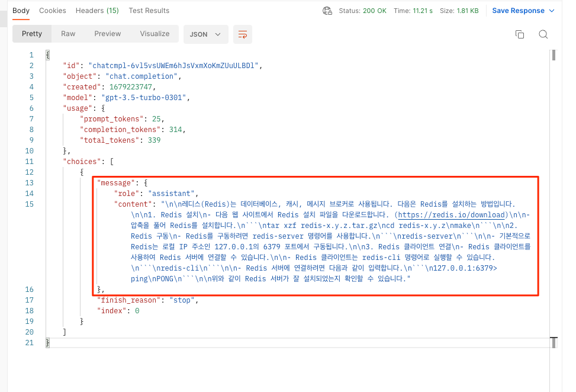Switch to the Cookies tab
Screen dimensions: 576x392
pos(53,11)
